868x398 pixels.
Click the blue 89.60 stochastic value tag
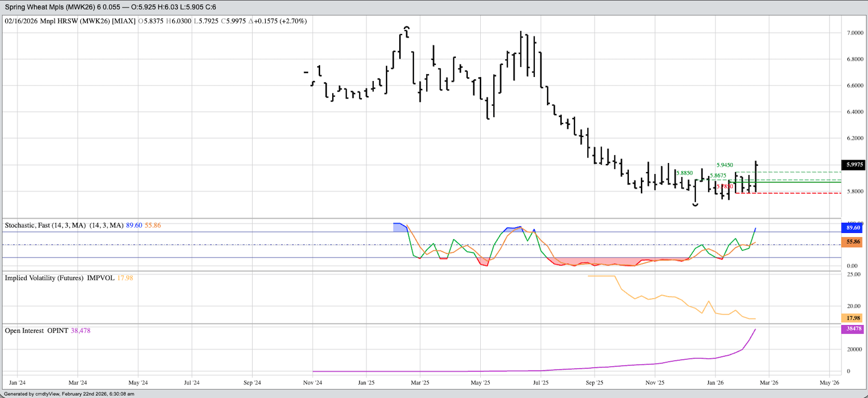[x=853, y=228]
